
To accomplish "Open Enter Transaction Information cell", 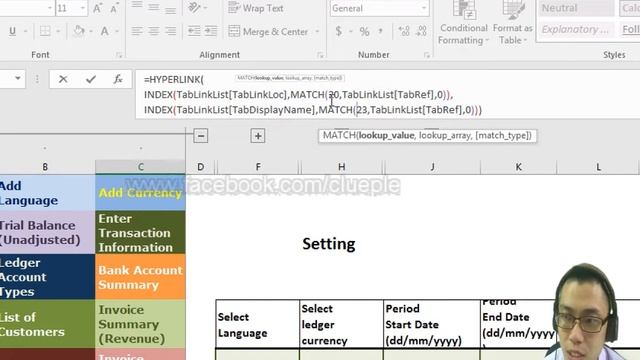I will point(140,233).
